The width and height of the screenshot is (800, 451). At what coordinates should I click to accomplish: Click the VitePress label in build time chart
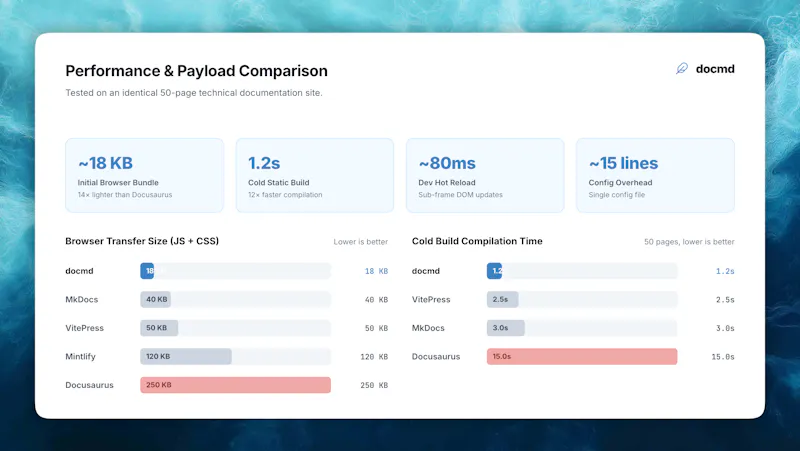(x=431, y=299)
